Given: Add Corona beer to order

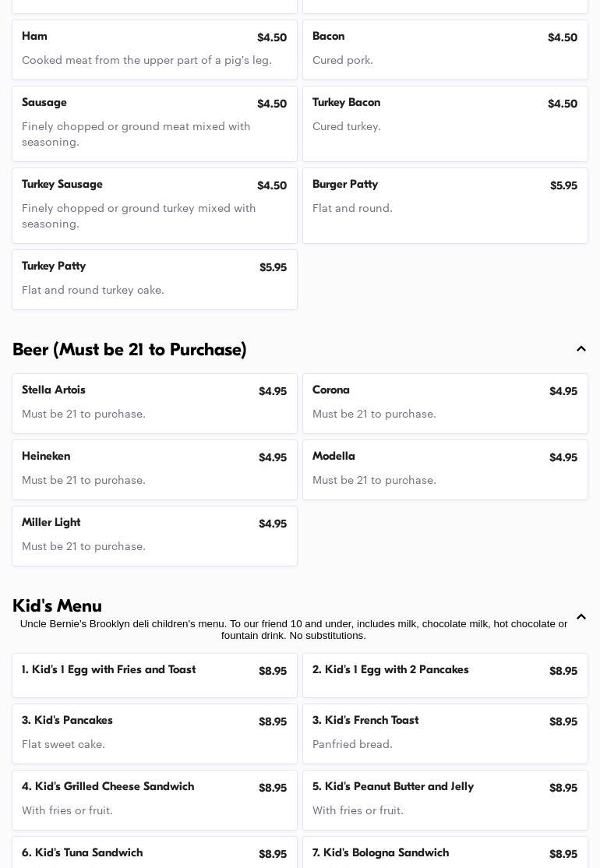Looking at the screenshot, I should (x=445, y=403).
